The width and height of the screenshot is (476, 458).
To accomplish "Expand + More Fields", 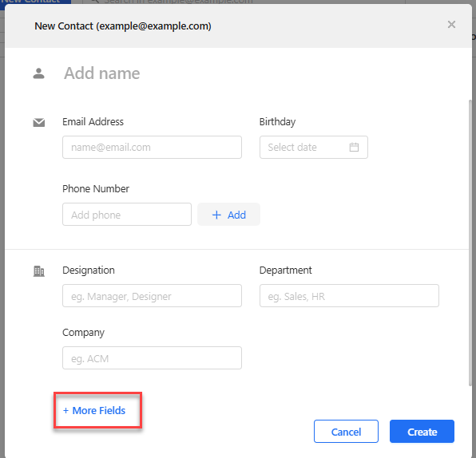I will click(94, 410).
